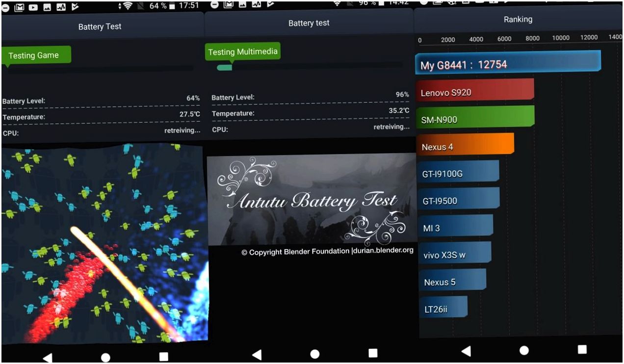Tap the Home button under the game test

pos(105,357)
